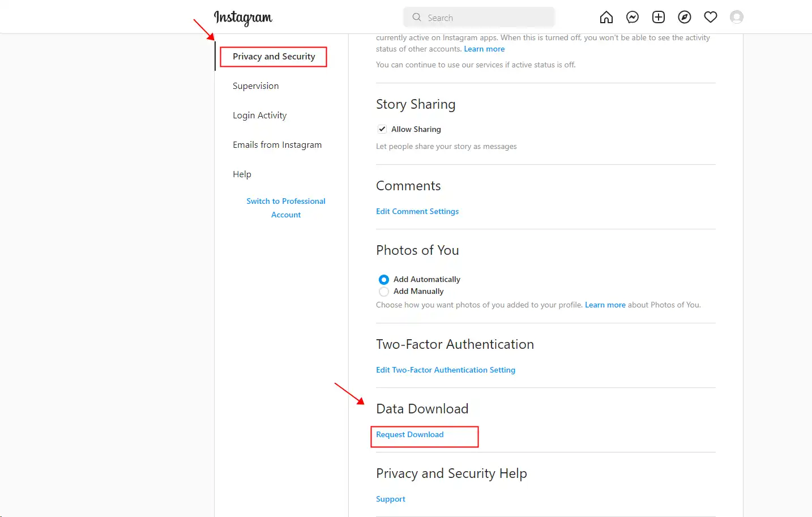The width and height of the screenshot is (812, 517).
Task: Open Privacy and Security settings tab
Action: [x=273, y=57]
